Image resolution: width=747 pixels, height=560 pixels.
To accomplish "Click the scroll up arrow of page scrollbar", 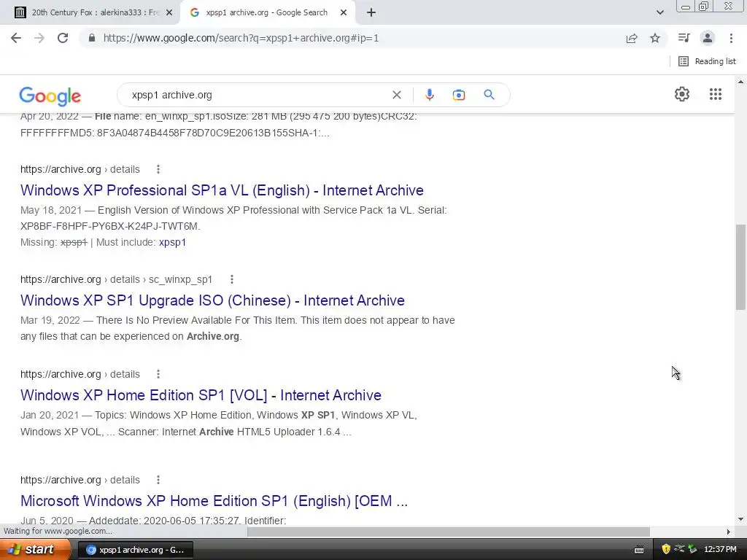I will 740,82.
